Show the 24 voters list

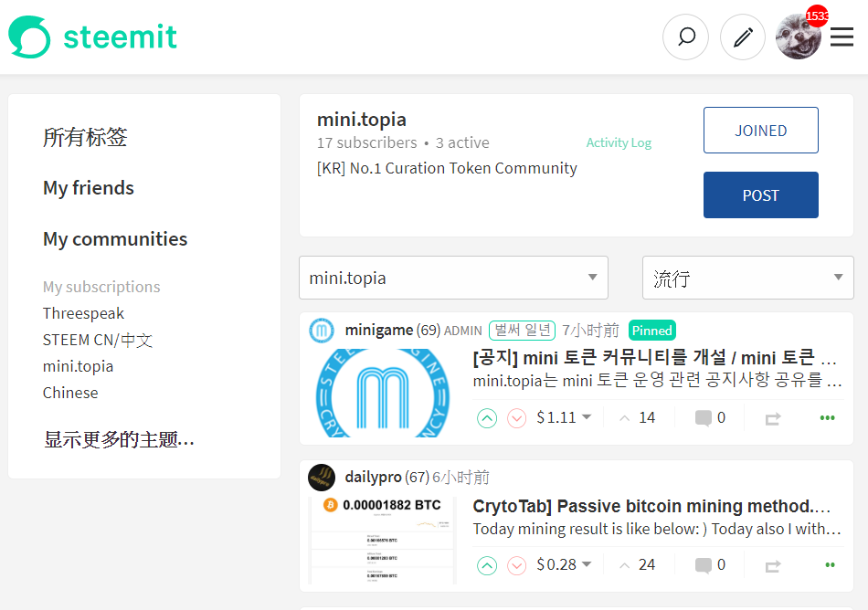click(x=637, y=564)
